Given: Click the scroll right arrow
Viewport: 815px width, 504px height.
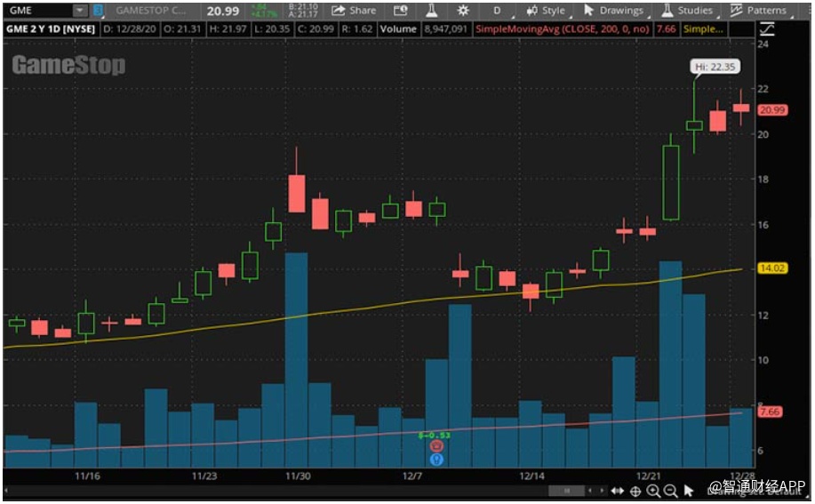Looking at the screenshot, I should click(602, 491).
